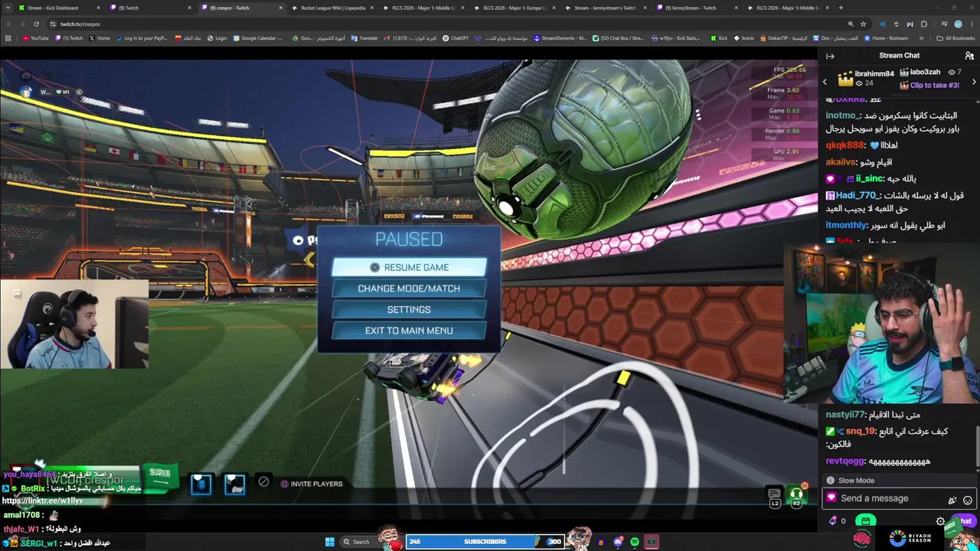Click username itmonthly in chat
Image resolution: width=980 pixels, height=551 pixels.
coord(846,226)
